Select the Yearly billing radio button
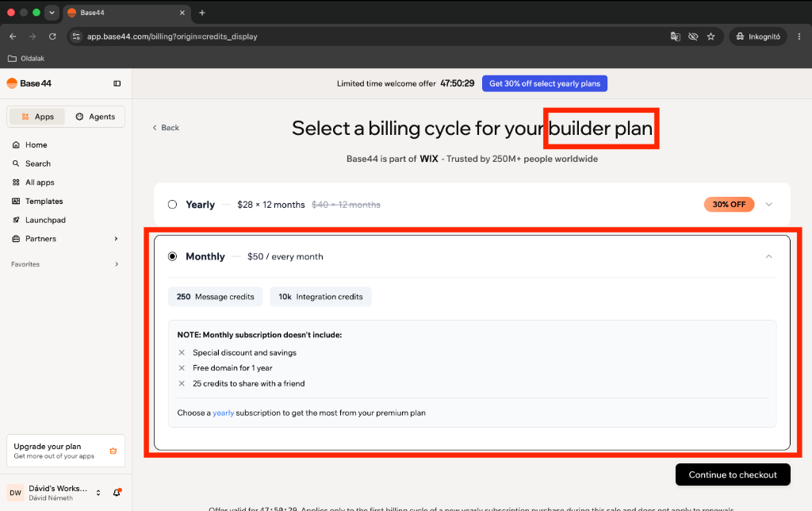Image resolution: width=812 pixels, height=511 pixels. [x=172, y=205]
